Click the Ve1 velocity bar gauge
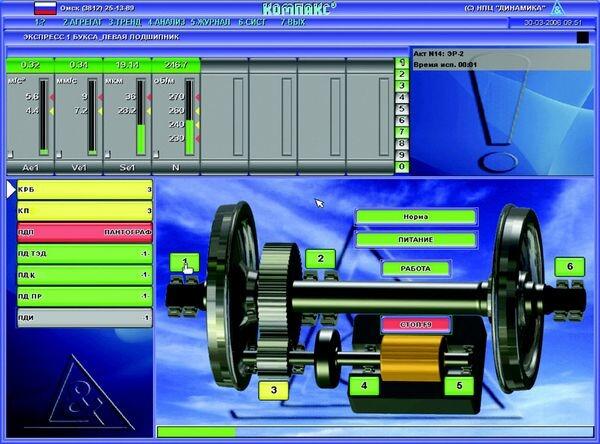The width and height of the screenshot is (600, 444). (x=92, y=117)
